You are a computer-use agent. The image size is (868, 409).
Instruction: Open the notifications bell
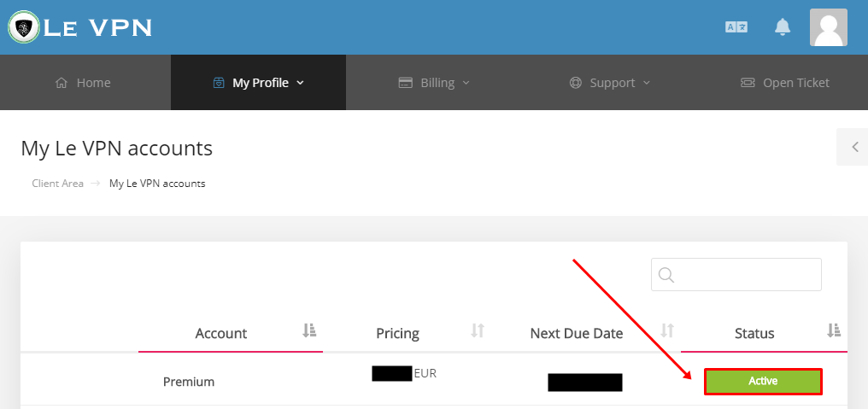click(783, 26)
